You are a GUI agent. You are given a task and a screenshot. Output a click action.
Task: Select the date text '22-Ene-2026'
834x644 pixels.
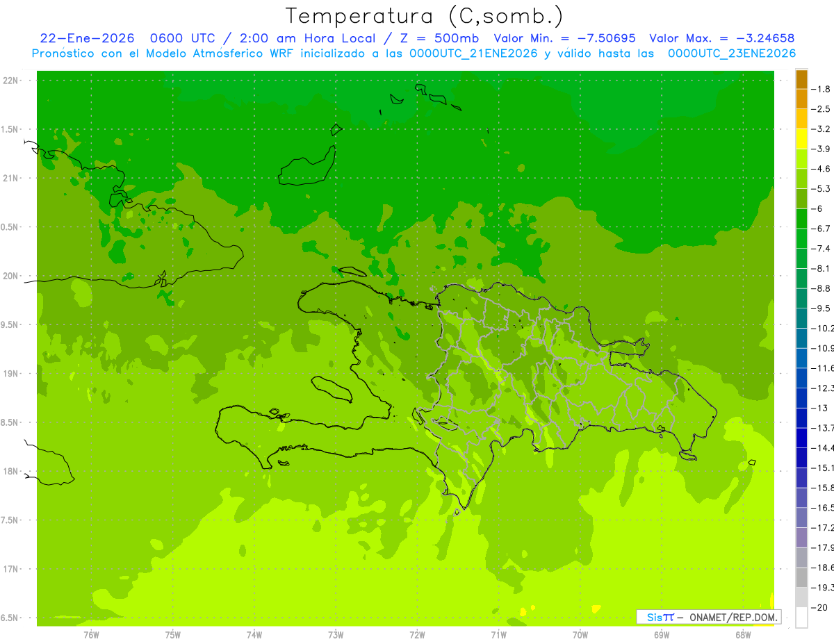coord(87,39)
